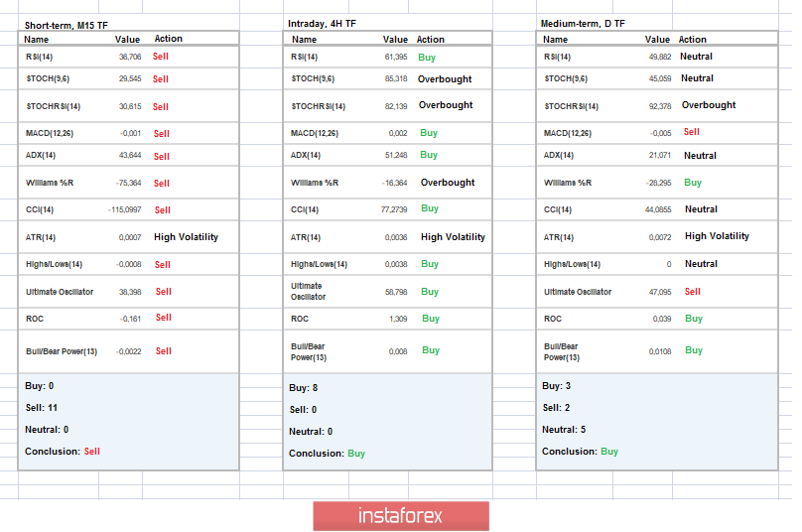Click 'Sell: 11' summary in M15 table

42,408
